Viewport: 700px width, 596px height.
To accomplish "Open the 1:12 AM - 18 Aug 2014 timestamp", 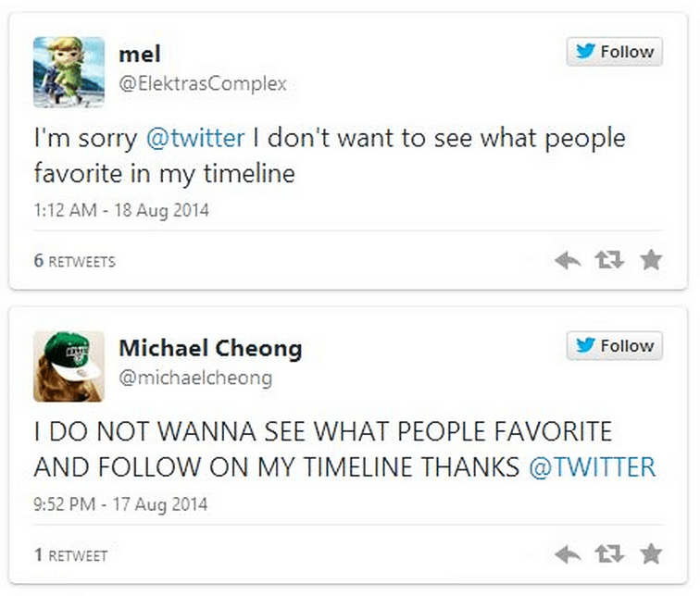I will [x=121, y=210].
